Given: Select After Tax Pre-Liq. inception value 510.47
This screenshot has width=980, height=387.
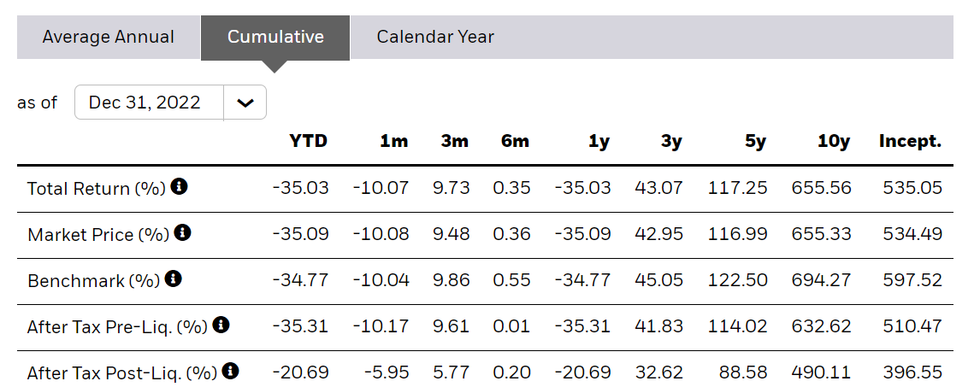Looking at the screenshot, I should click(912, 325).
